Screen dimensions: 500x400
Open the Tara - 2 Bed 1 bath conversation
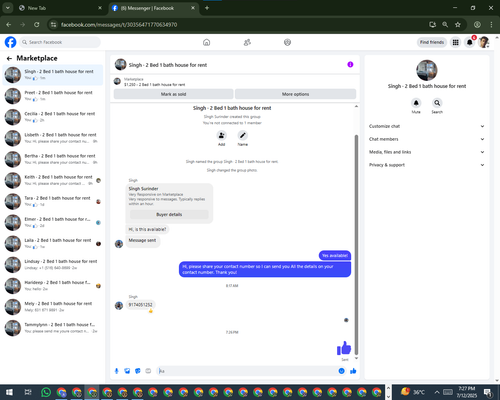(x=53, y=201)
